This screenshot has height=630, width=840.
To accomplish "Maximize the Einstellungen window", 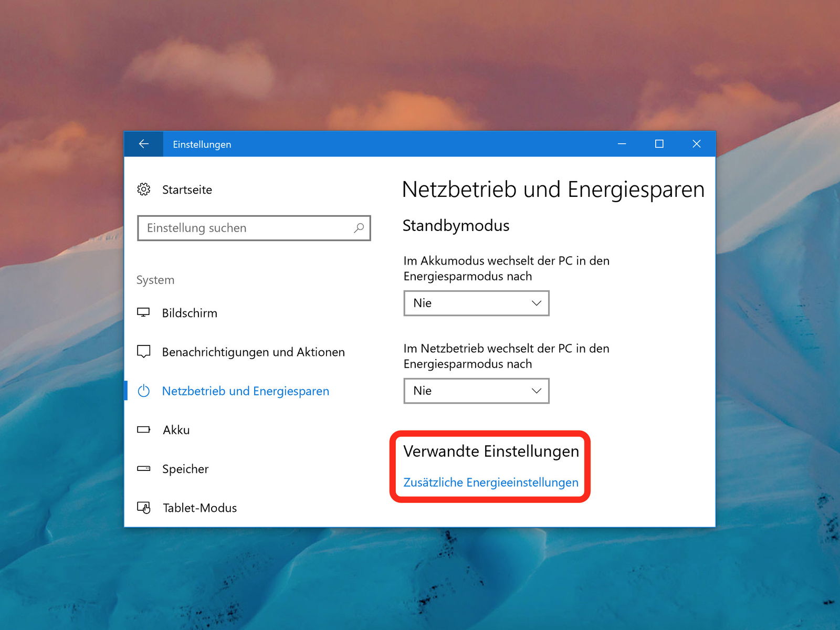I will (x=659, y=144).
